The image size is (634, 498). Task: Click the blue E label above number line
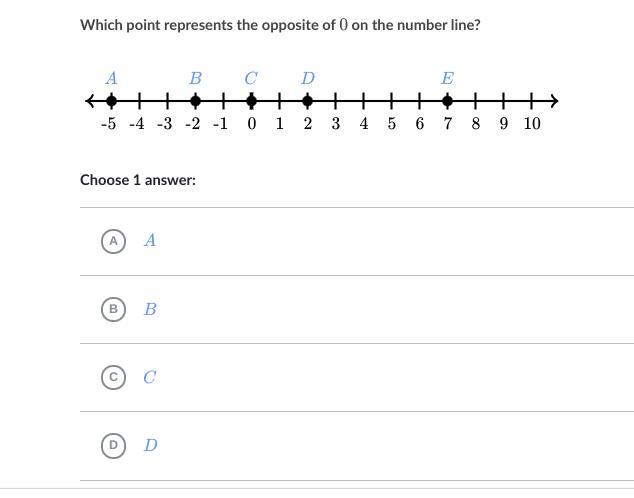(447, 78)
